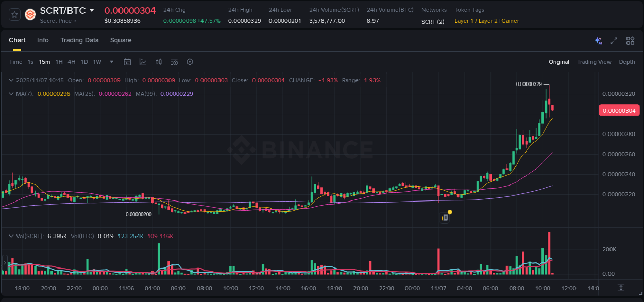This screenshot has height=302, width=644.
Task: Click the SCRT token logo
Action: [30, 14]
